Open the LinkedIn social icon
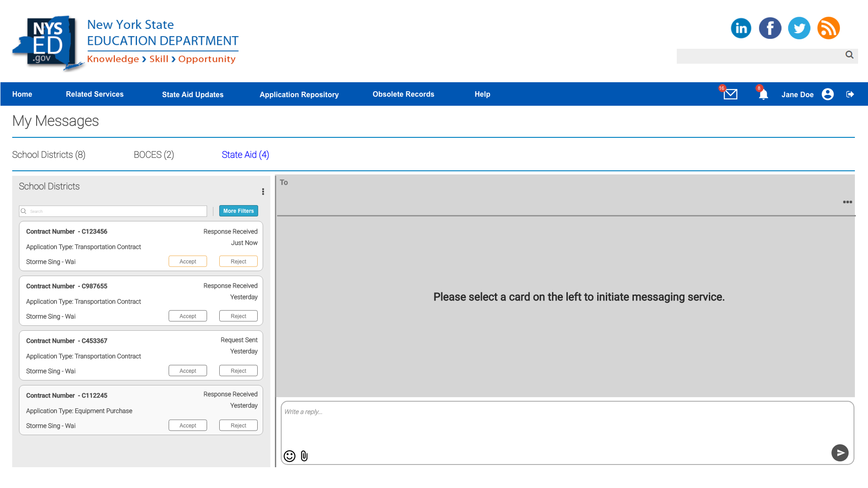This screenshot has width=868, height=488. (741, 28)
